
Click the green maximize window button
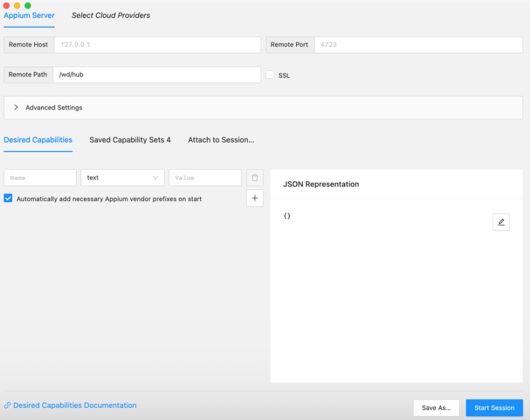click(28, 5)
